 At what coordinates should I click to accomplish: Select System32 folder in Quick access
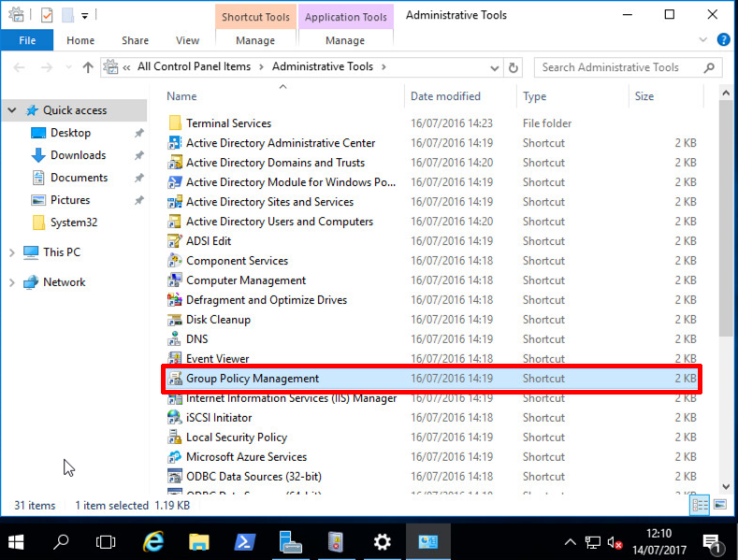74,223
